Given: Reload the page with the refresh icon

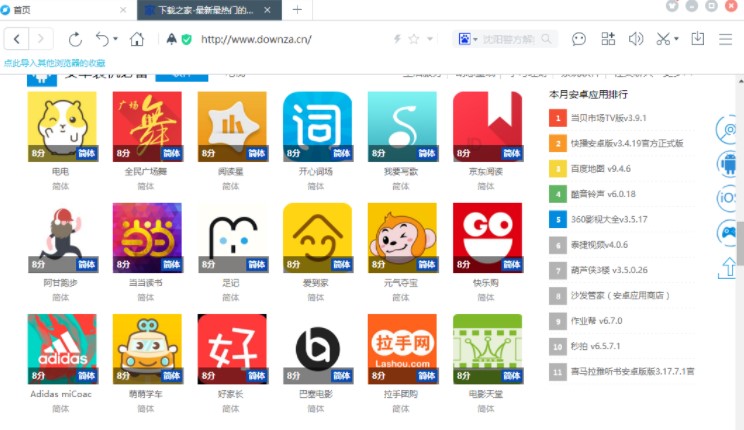Looking at the screenshot, I should (75, 39).
